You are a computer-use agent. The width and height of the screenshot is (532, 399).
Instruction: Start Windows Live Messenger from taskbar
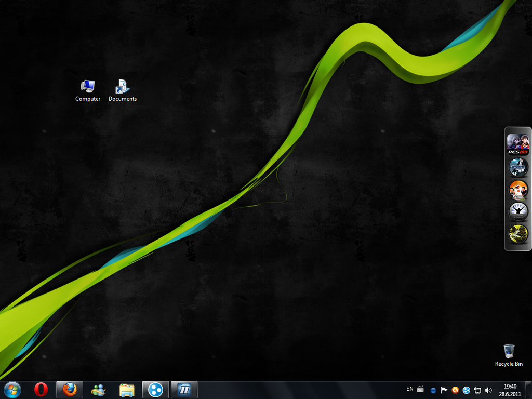pyautogui.click(x=98, y=389)
